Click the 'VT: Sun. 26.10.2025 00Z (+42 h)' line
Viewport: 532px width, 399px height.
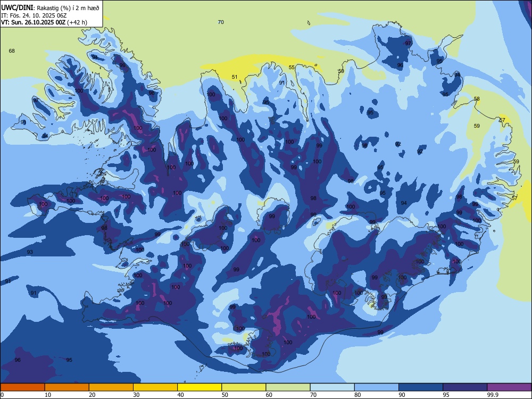[x=44, y=22]
